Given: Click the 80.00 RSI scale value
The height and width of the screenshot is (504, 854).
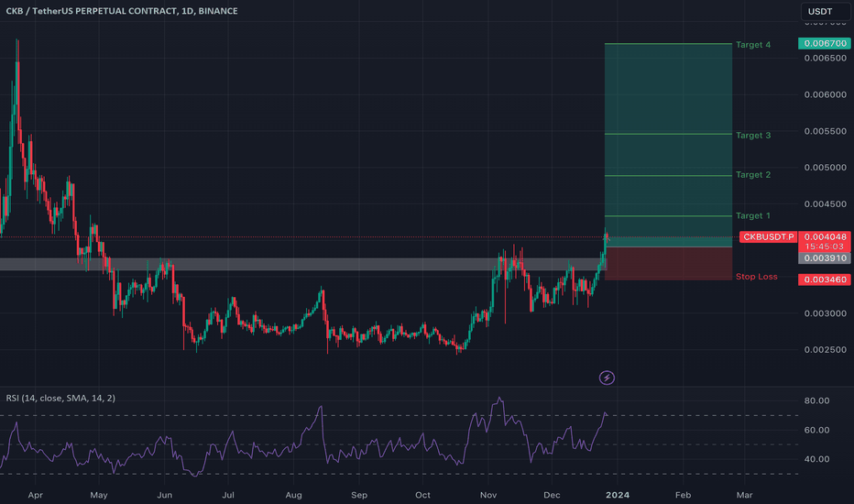Looking at the screenshot, I should pos(816,401).
